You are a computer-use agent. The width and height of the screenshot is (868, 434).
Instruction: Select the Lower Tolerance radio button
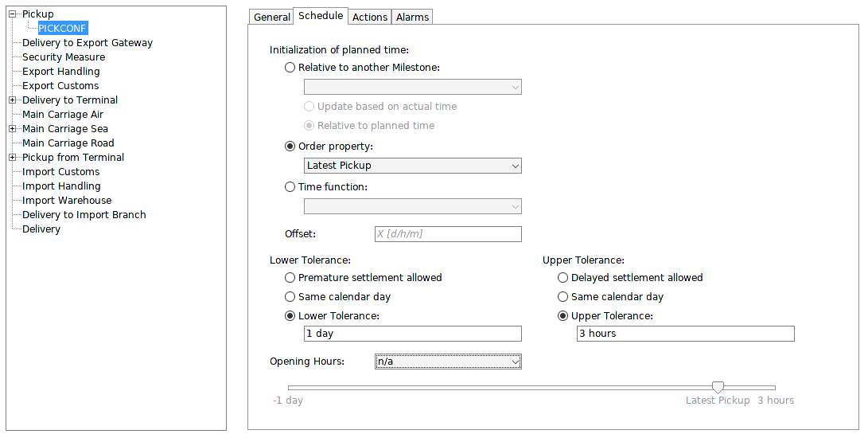290,316
